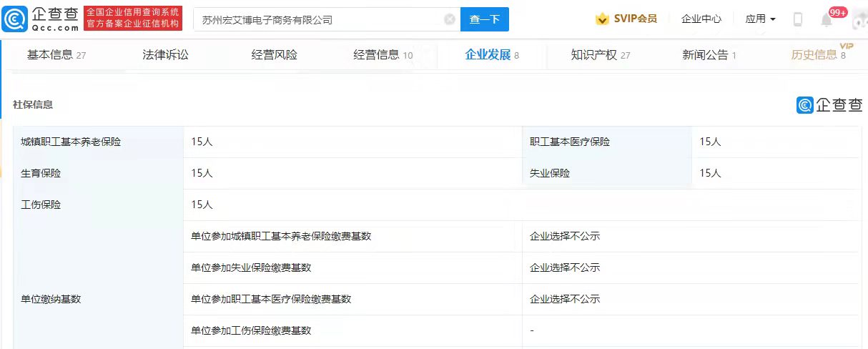Screen dimensions: 868x349
Task: Click 单位参加失业保险缴费基数 row text
Action: coord(251,267)
